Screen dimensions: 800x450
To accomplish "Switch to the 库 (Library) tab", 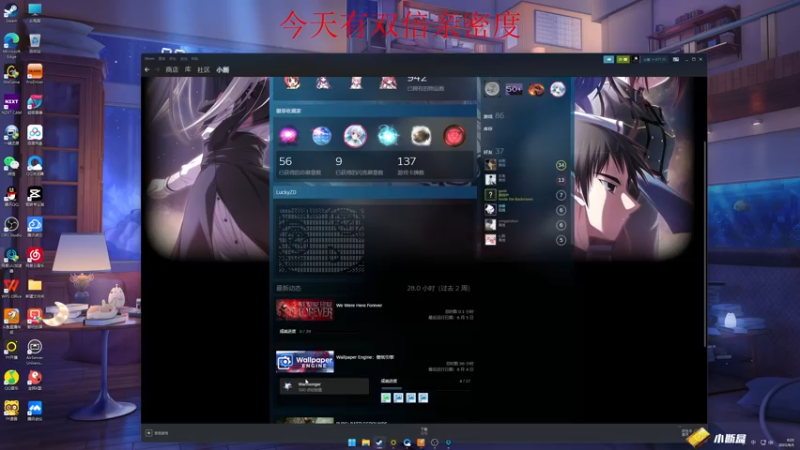I will 188,69.
